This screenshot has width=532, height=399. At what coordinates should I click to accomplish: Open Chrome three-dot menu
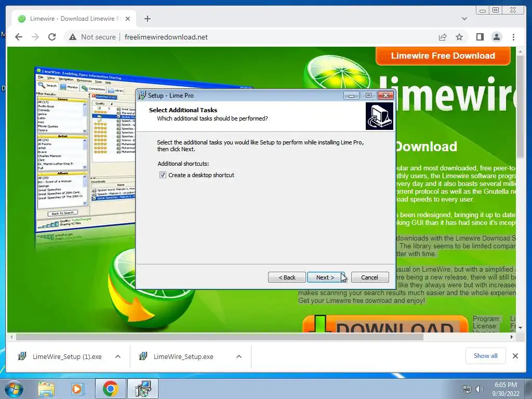point(513,37)
